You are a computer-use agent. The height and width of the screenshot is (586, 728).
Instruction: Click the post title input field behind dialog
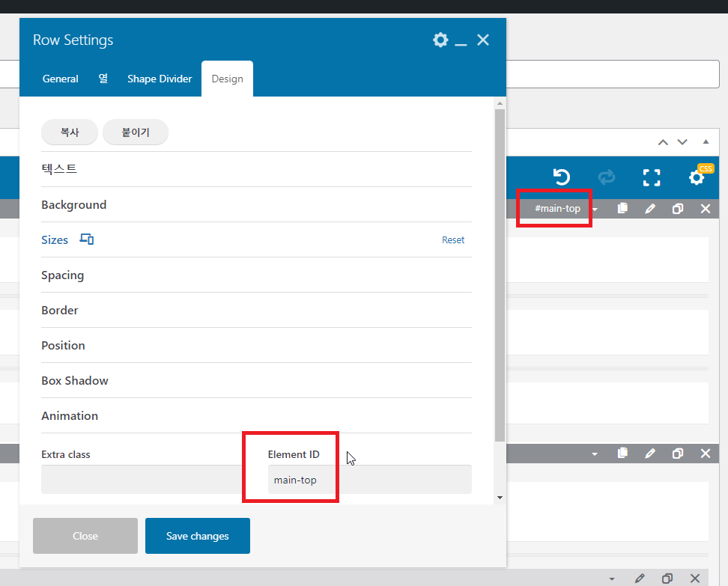point(613,74)
